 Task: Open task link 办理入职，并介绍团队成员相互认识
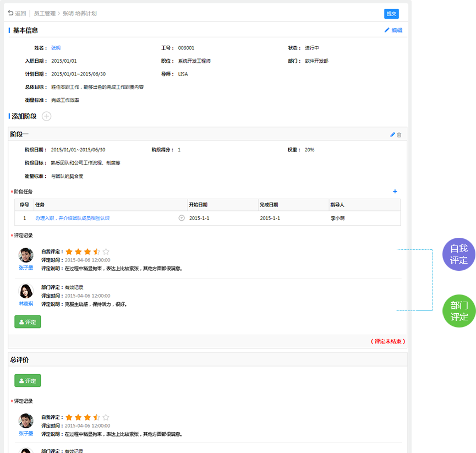pyautogui.click(x=72, y=218)
